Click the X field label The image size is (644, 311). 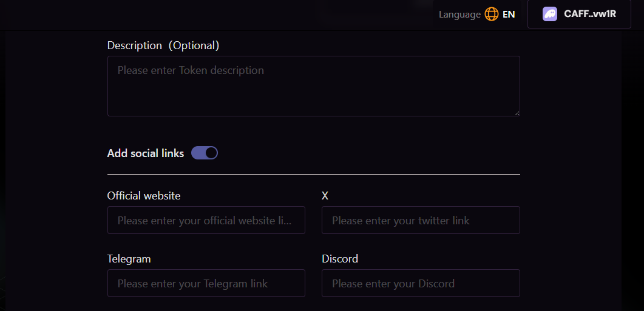[325, 196]
